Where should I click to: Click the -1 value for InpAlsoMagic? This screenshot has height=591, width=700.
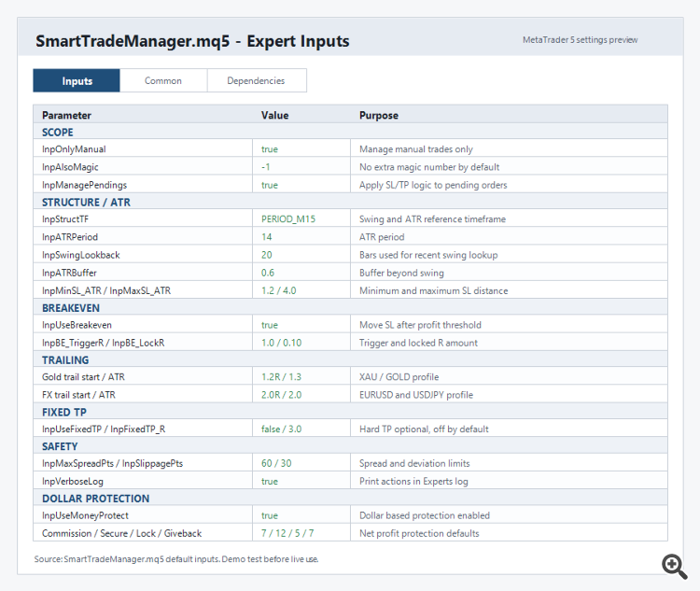pos(266,167)
